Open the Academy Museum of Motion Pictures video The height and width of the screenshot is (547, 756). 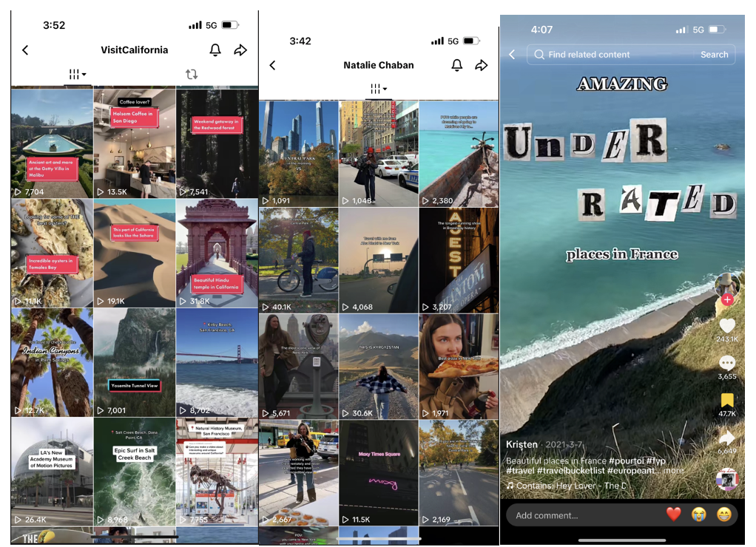[52, 472]
